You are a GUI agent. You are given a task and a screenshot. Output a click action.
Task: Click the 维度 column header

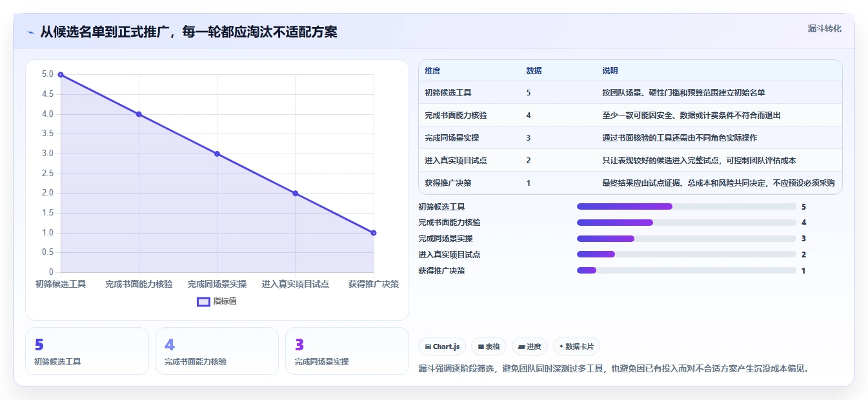point(432,70)
